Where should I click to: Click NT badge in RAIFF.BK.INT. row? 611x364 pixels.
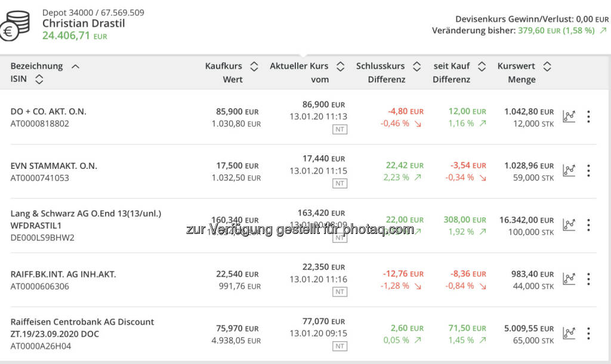tap(340, 292)
